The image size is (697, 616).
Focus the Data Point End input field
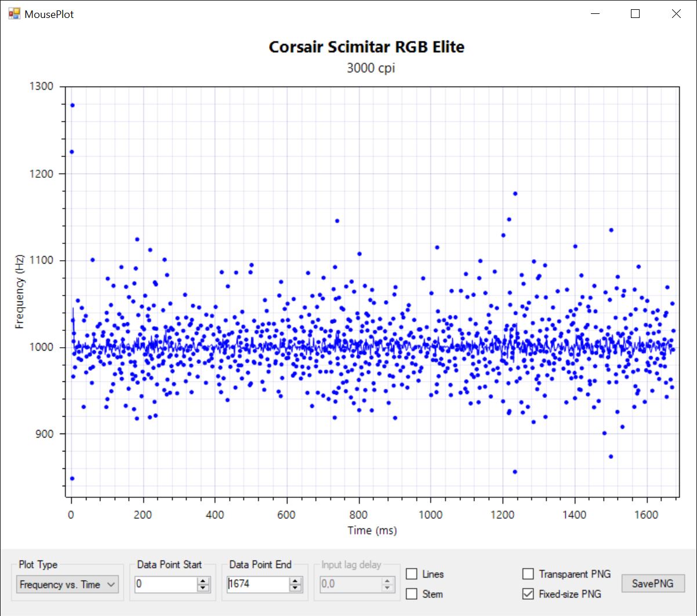pos(259,584)
